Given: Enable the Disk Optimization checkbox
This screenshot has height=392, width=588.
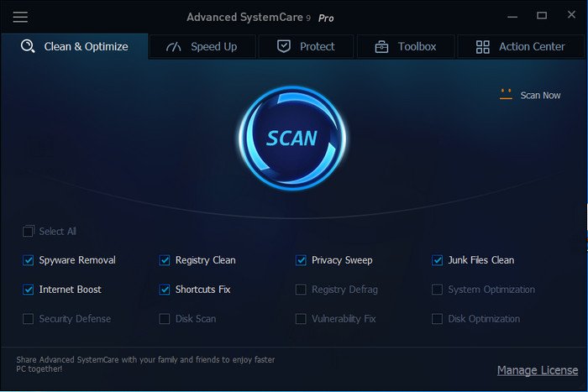Looking at the screenshot, I should [437, 319].
